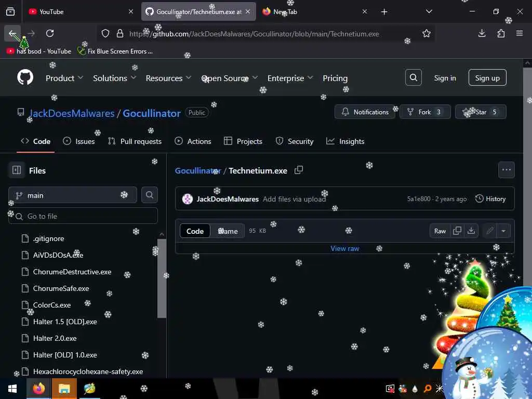Open the Projects tab
Screen dimensions: 532x399
(x=243, y=141)
